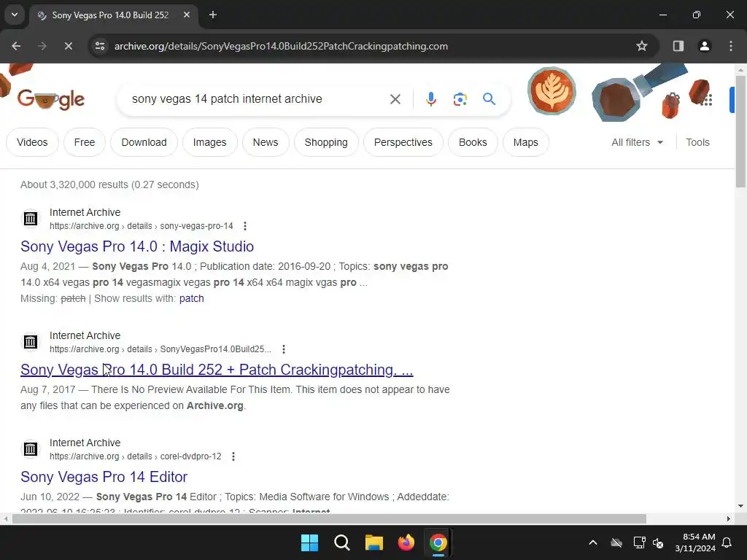Open Windows taskbar search
Image resolution: width=747 pixels, height=560 pixels.
tap(342, 542)
